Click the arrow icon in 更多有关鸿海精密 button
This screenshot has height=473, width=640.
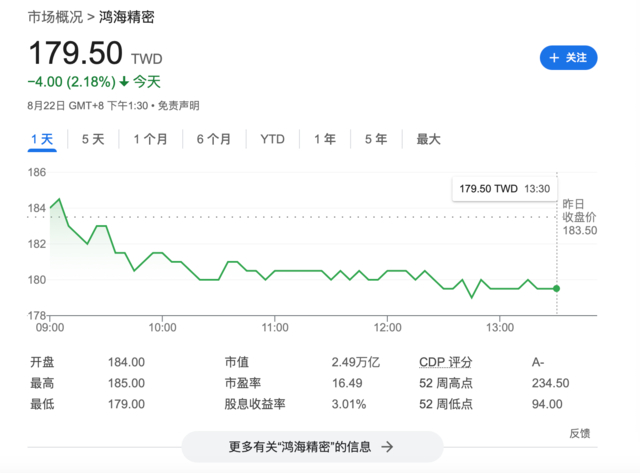tap(387, 446)
